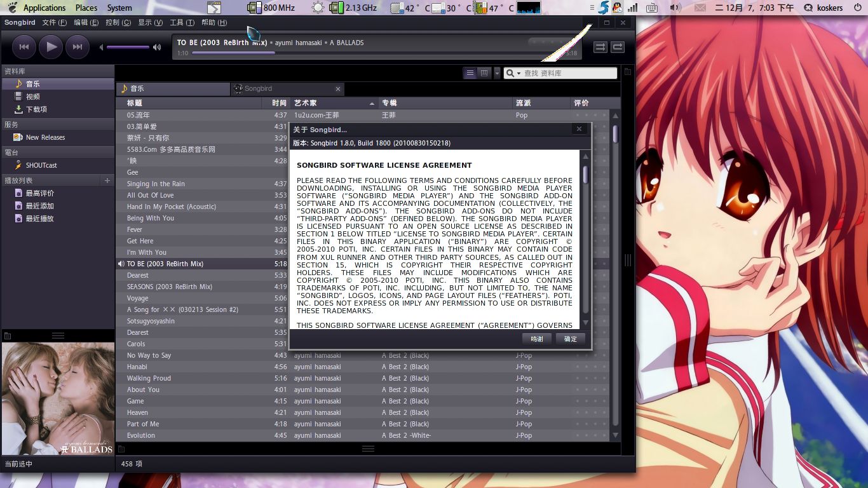Open the 帮助 (H) menu

(x=214, y=22)
